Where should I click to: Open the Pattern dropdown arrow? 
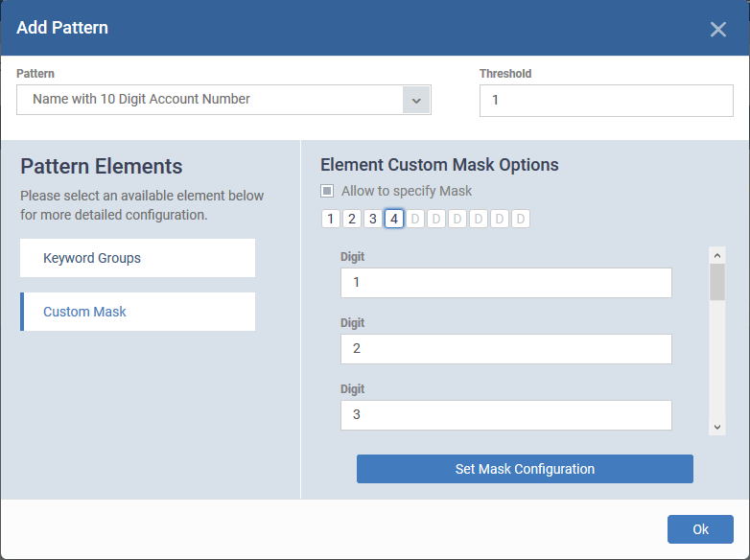(416, 100)
